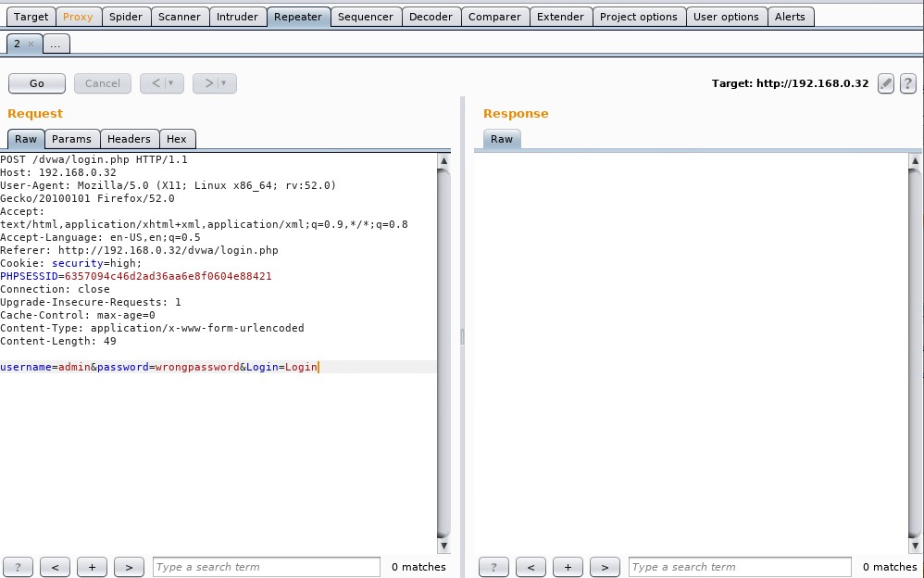Open the request Params tab
This screenshot has width=924, height=578.
pos(71,139)
